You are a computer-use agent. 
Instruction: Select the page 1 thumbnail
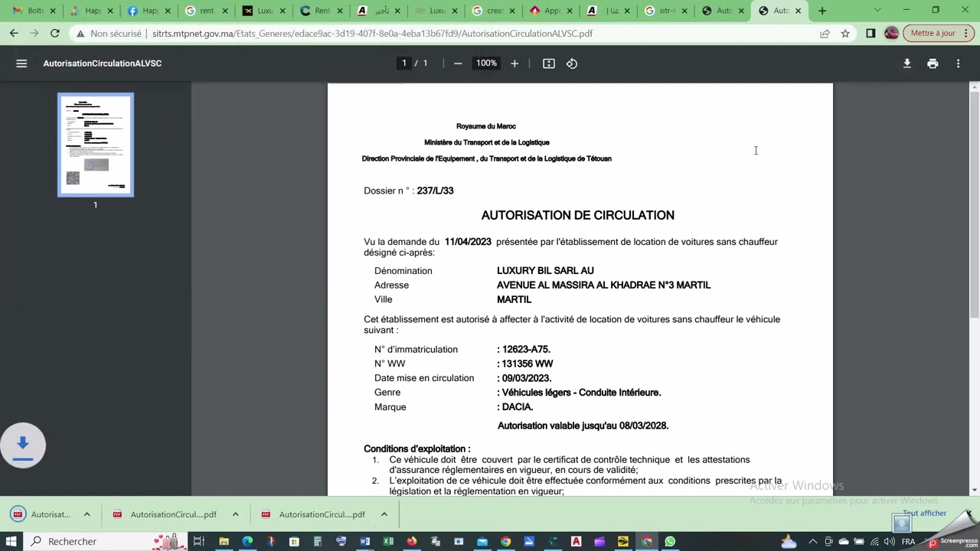click(x=96, y=145)
